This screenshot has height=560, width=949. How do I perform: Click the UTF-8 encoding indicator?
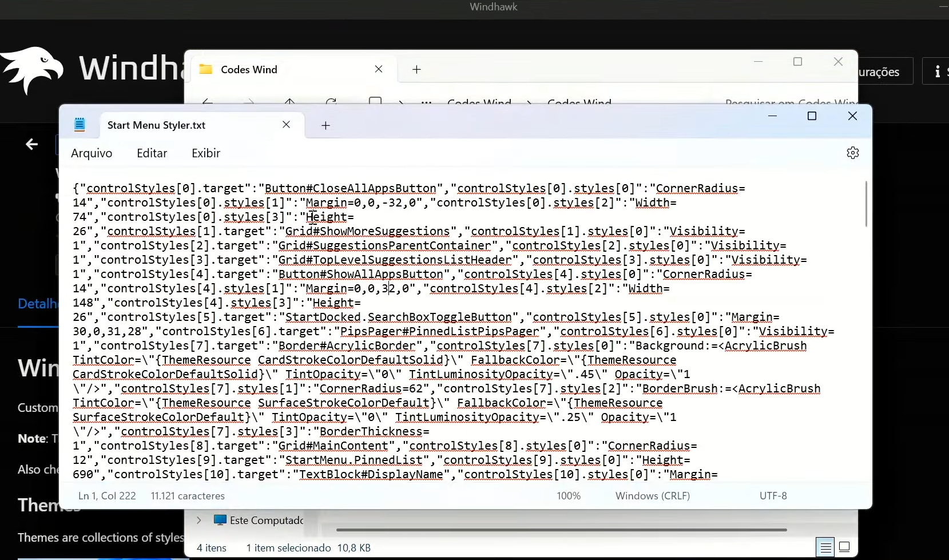click(x=773, y=496)
